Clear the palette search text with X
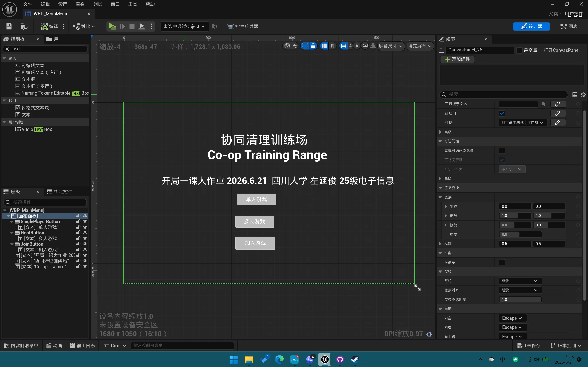 point(7,49)
